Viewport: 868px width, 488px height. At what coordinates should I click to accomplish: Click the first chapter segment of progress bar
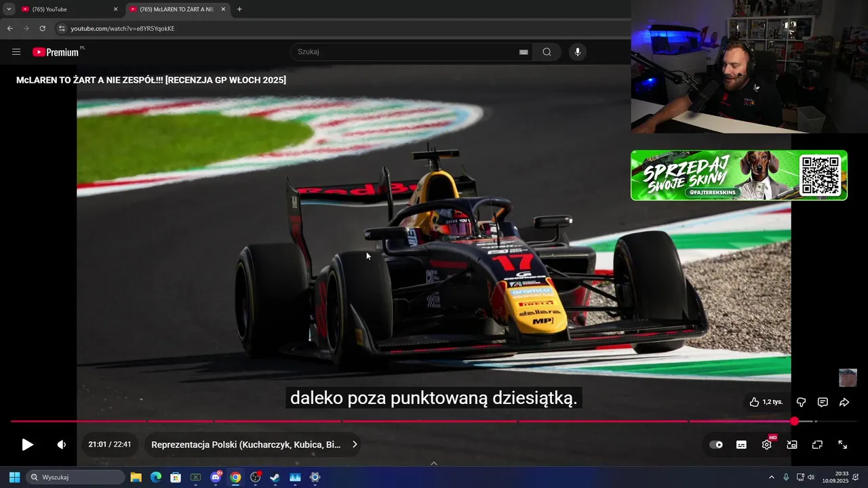(78, 422)
